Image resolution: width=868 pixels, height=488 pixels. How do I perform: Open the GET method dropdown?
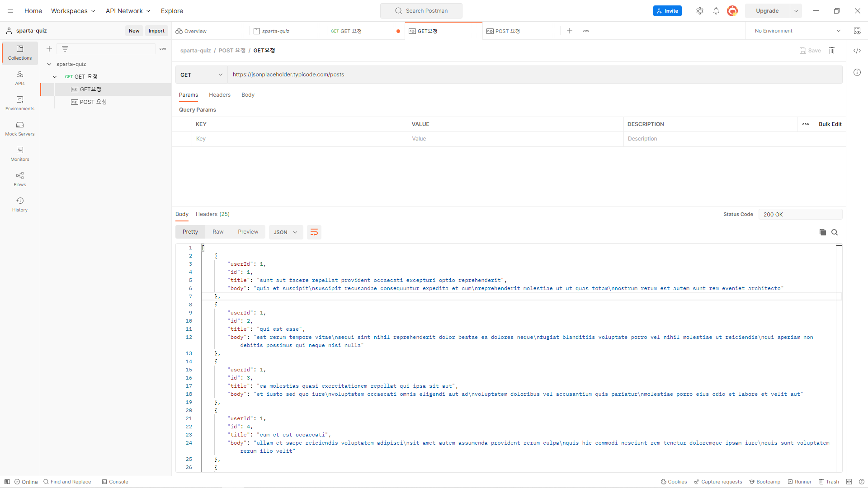(x=201, y=75)
